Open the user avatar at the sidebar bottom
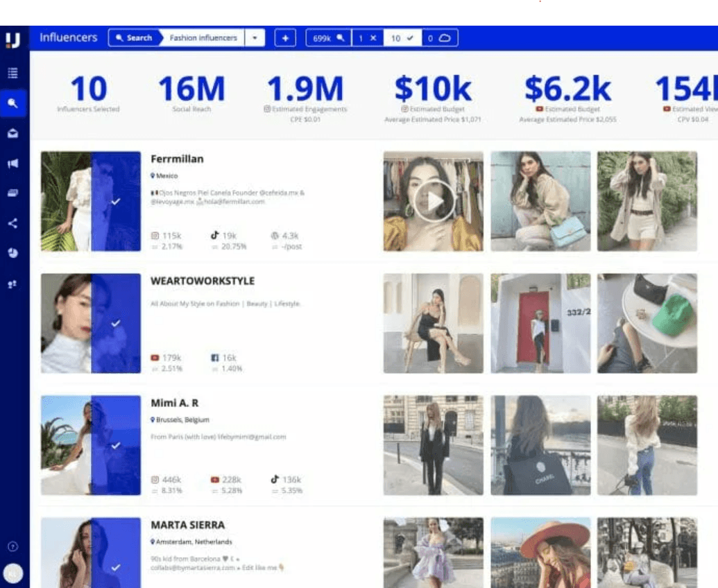The height and width of the screenshot is (588, 718). click(12, 573)
